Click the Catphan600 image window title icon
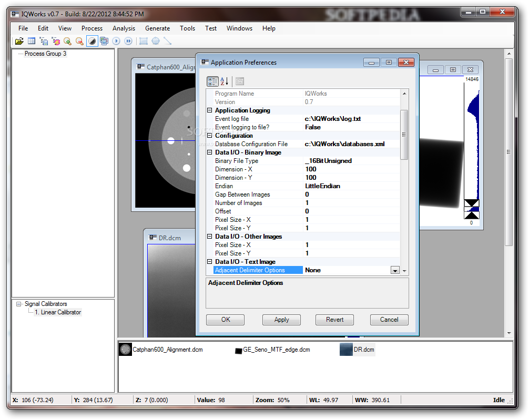529x420 pixels. point(140,67)
